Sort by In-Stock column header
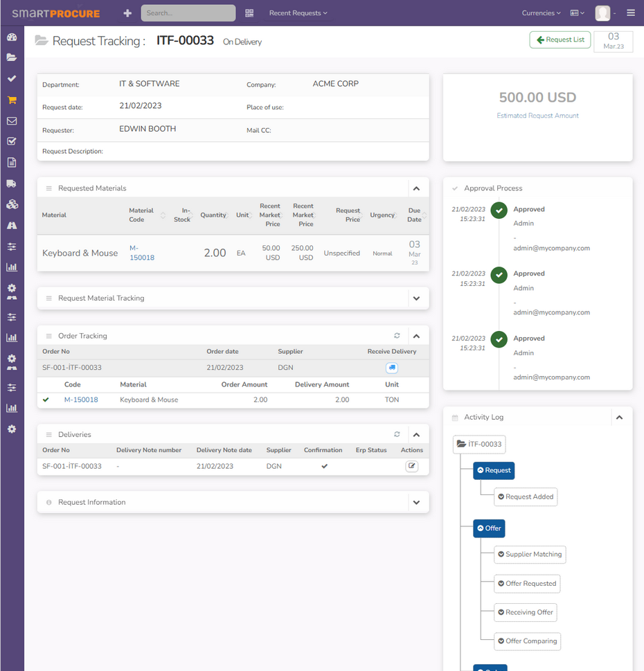The width and height of the screenshot is (644, 671). [183, 215]
